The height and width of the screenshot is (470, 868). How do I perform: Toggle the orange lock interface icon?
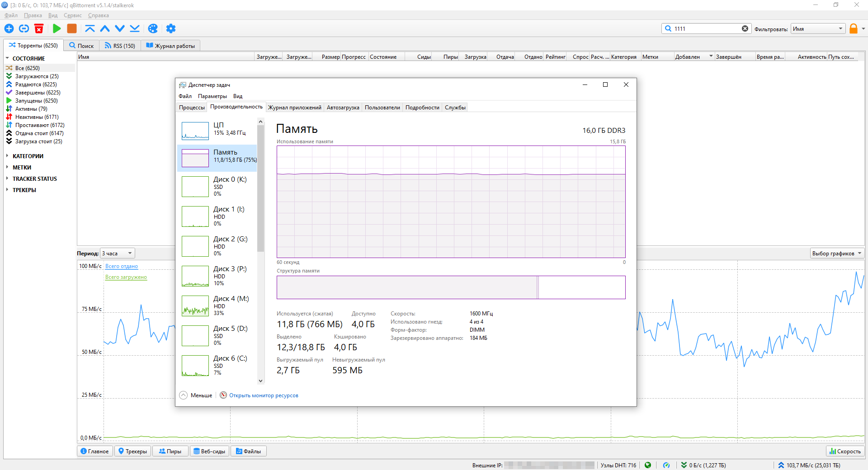pyautogui.click(x=853, y=28)
